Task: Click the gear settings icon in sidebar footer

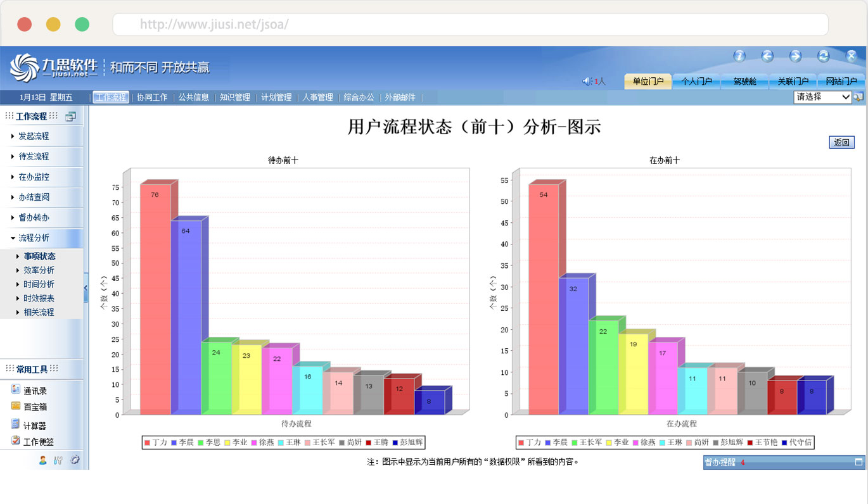Action: (x=75, y=460)
